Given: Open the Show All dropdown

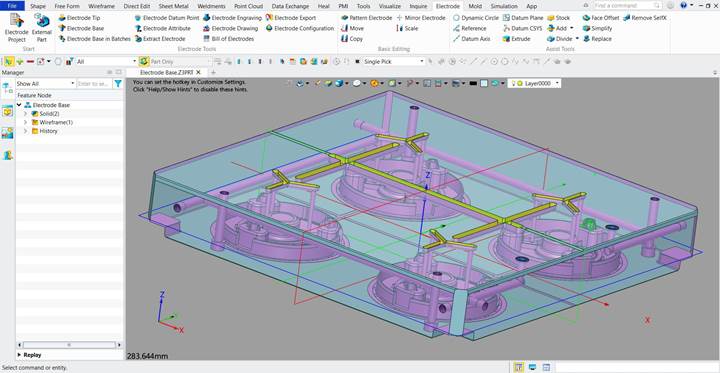Looking at the screenshot, I should tap(45, 84).
